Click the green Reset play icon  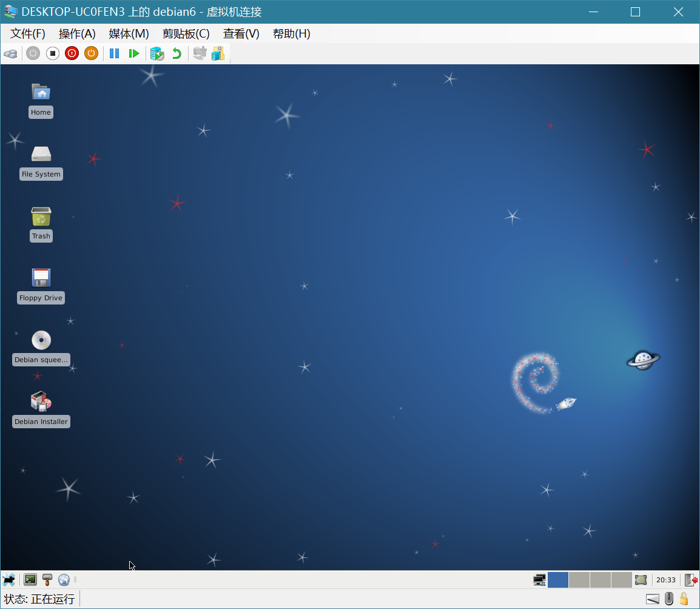134,53
